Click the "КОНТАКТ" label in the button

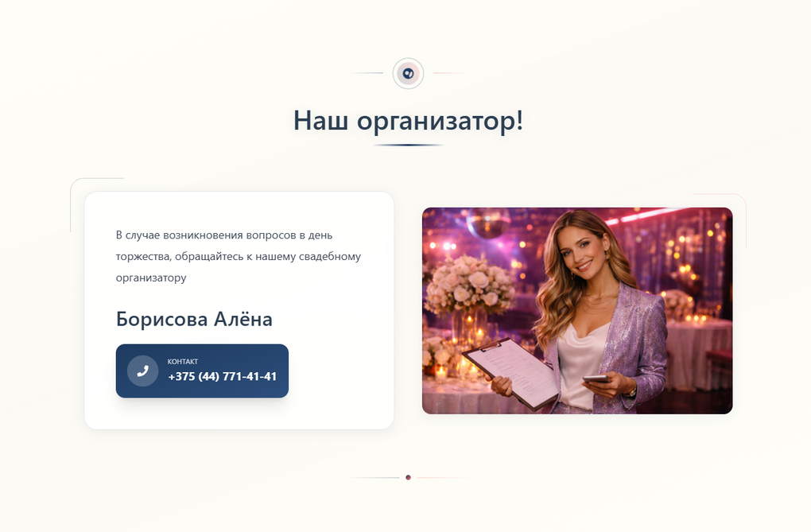coord(183,361)
